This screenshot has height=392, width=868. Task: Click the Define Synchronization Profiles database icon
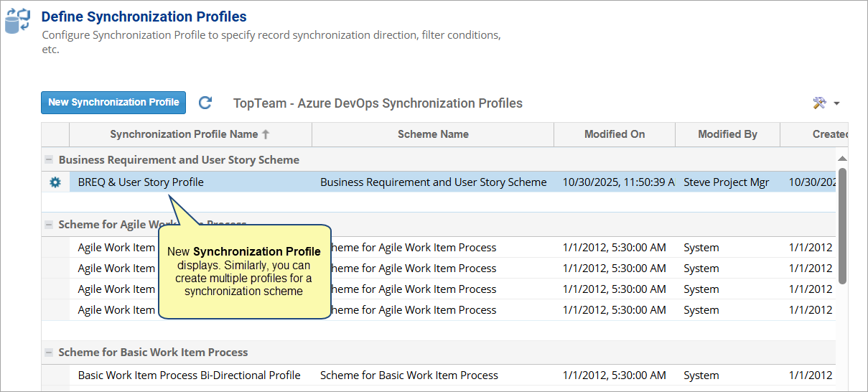17,21
